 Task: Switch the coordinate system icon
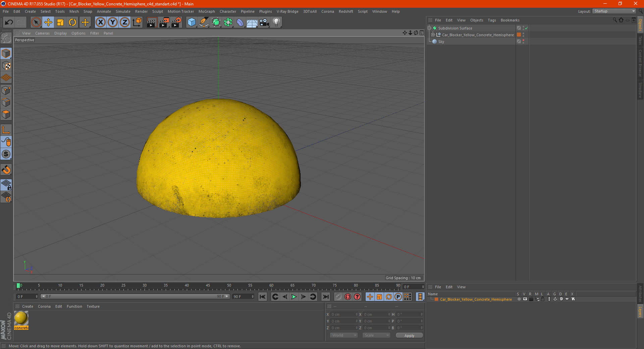137,22
